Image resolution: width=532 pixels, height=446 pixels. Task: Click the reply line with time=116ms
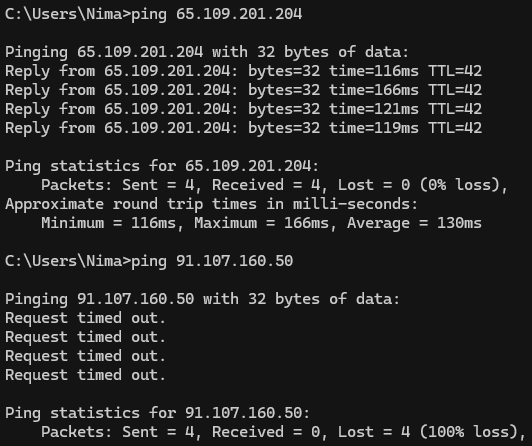click(x=243, y=72)
